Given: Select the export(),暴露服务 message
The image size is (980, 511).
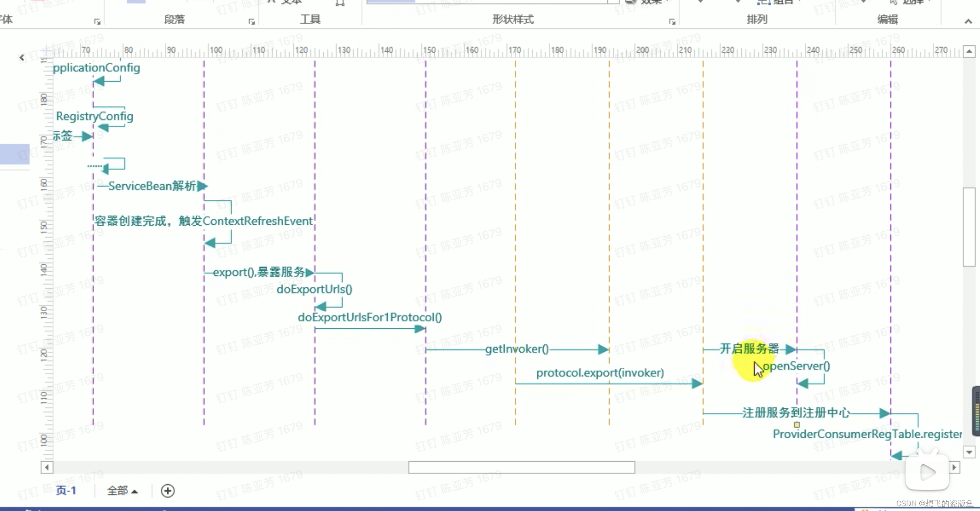Looking at the screenshot, I should (x=259, y=272).
